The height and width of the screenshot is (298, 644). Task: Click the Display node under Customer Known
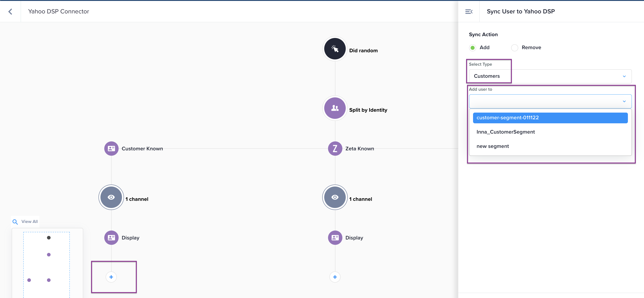(111, 238)
